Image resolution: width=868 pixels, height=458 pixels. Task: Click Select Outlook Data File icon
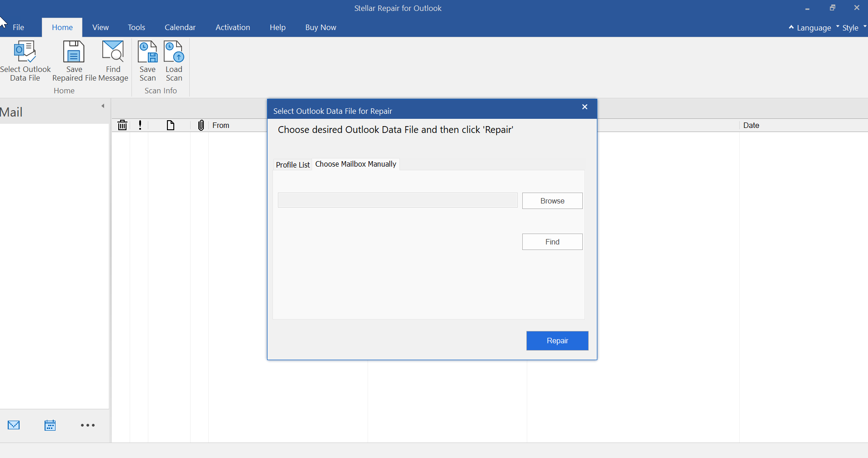pos(25,52)
